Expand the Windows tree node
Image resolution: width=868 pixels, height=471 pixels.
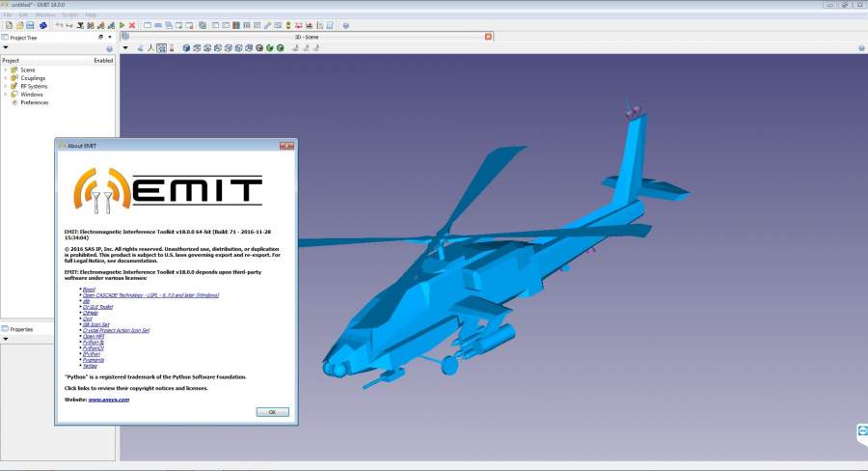(x=6, y=95)
